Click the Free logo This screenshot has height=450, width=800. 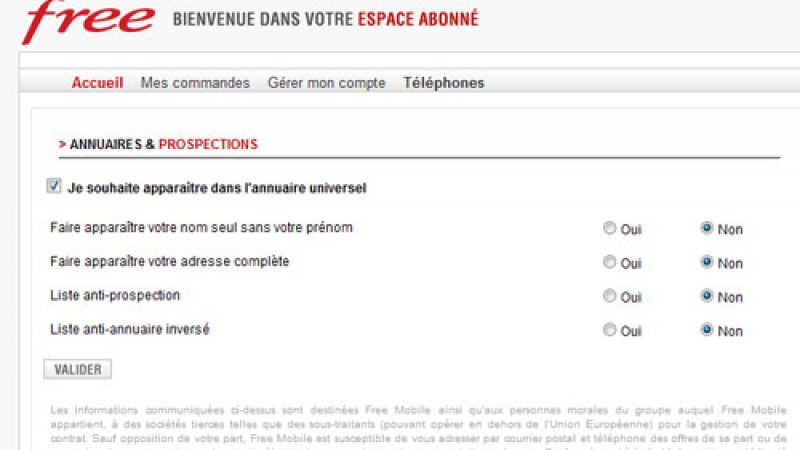coord(88,22)
